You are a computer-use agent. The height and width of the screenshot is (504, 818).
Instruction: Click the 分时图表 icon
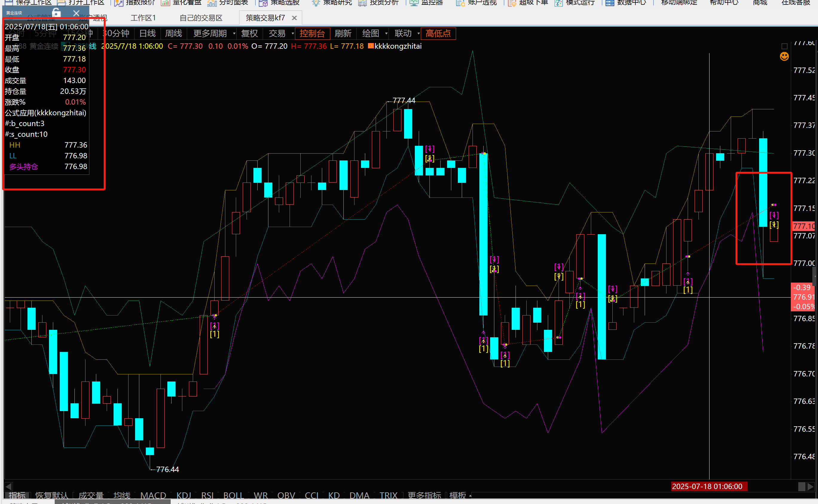point(212,3)
